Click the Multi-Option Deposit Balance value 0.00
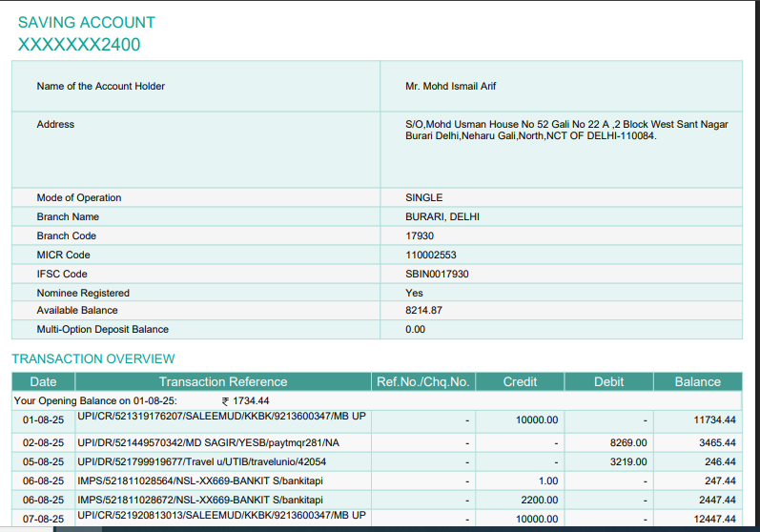The height and width of the screenshot is (532, 760). tap(416, 330)
